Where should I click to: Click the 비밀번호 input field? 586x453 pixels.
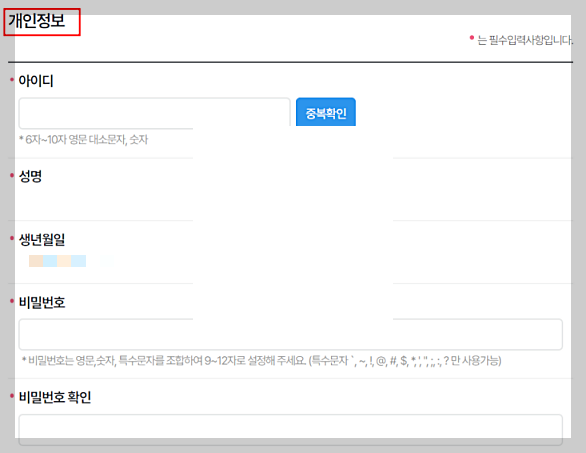(x=290, y=335)
